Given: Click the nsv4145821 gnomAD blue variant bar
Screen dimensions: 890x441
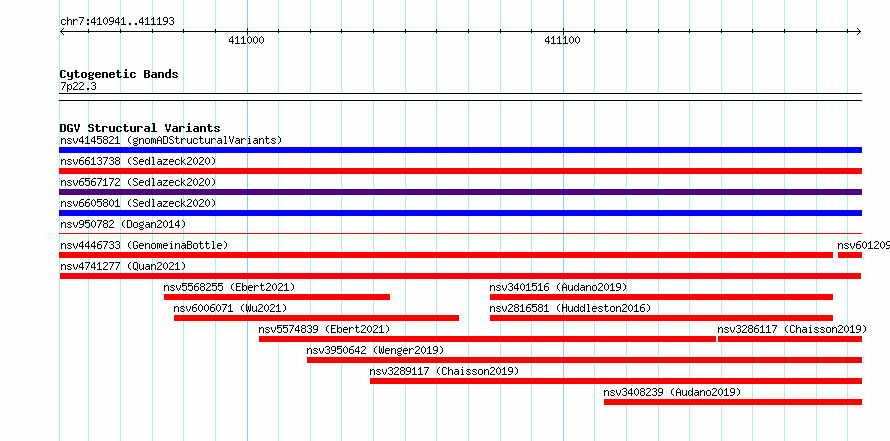Looking at the screenshot, I should click(x=460, y=150).
